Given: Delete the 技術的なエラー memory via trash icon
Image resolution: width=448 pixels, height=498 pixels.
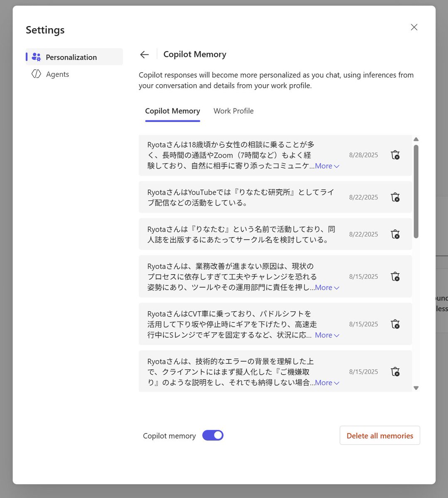Looking at the screenshot, I should [x=395, y=371].
